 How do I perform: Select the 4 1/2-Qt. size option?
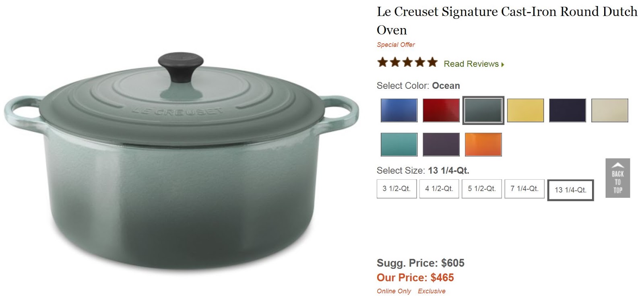[x=439, y=188]
